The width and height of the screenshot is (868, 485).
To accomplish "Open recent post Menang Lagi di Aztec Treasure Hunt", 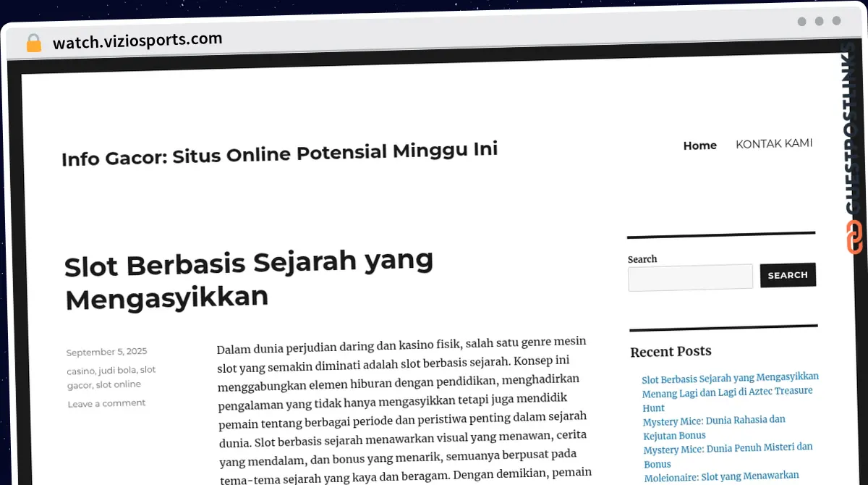I will pyautogui.click(x=727, y=400).
